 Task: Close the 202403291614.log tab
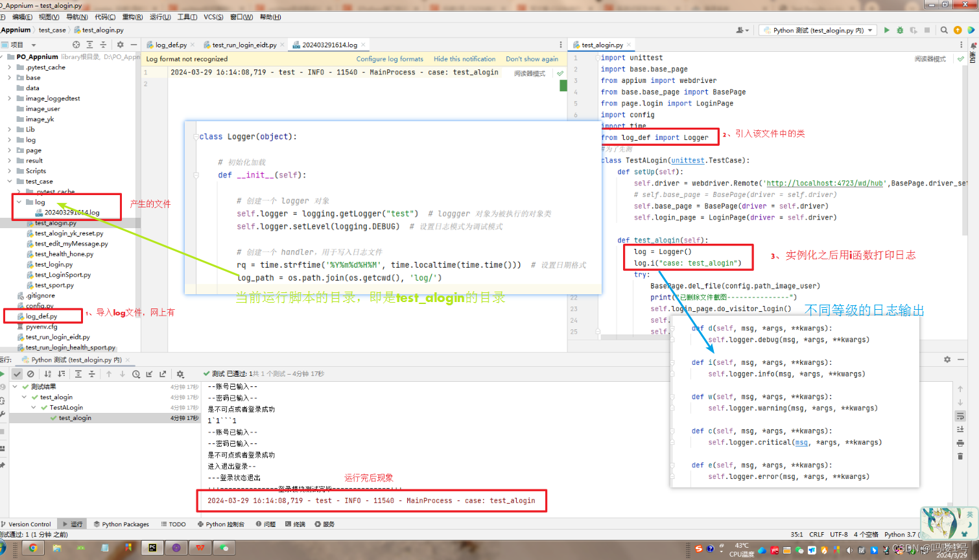click(x=364, y=45)
